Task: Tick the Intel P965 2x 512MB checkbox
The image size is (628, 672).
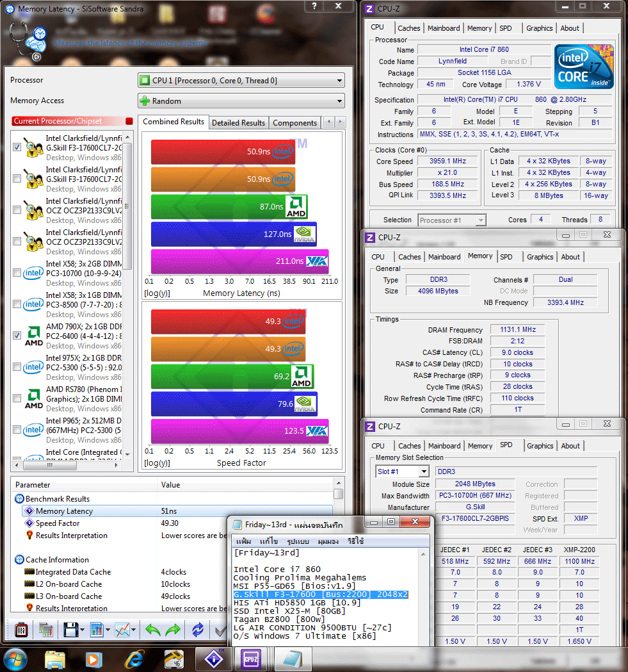Action: [17, 429]
